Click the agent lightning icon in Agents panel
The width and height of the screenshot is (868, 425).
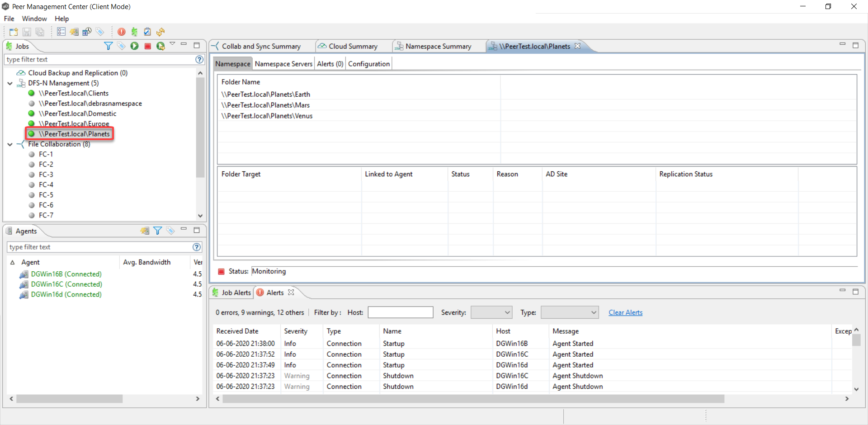coord(145,231)
